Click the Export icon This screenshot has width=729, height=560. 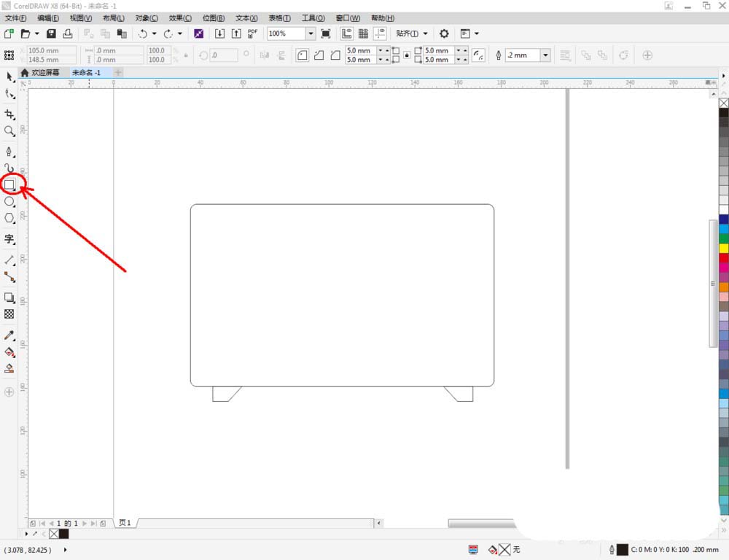(236, 34)
